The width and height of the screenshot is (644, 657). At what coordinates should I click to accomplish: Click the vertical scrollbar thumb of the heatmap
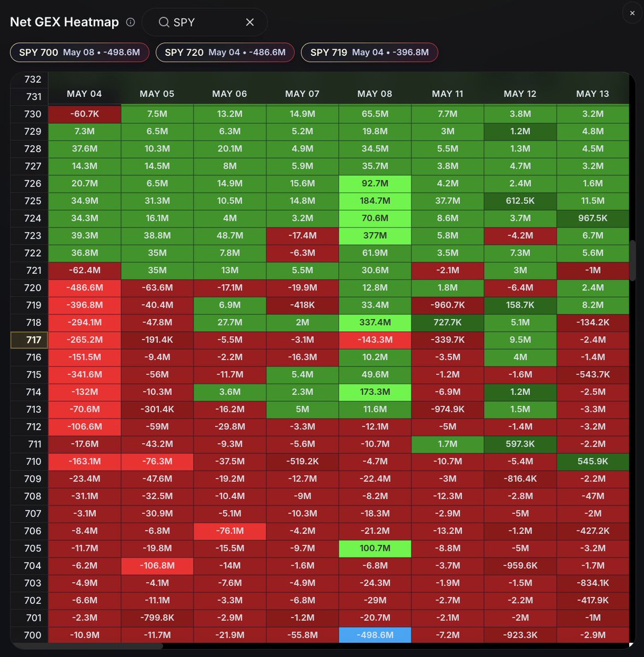click(x=632, y=261)
